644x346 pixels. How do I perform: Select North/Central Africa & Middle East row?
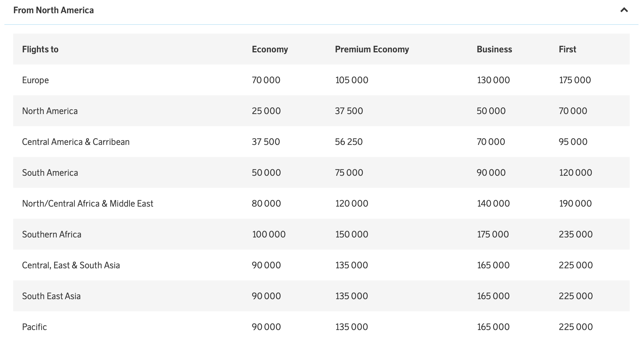pos(88,204)
